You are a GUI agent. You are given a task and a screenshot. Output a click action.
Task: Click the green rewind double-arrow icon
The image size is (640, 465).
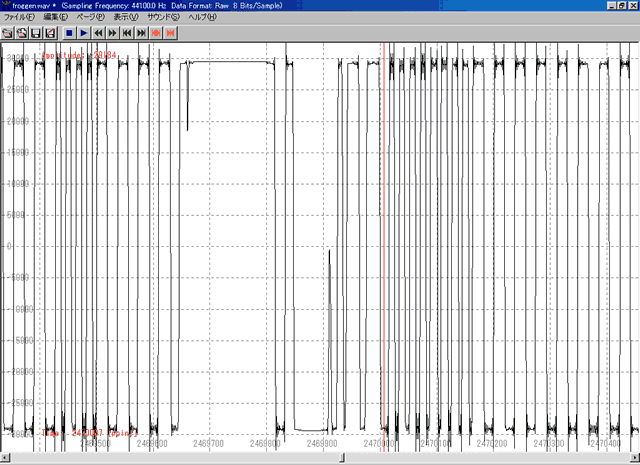99,33
